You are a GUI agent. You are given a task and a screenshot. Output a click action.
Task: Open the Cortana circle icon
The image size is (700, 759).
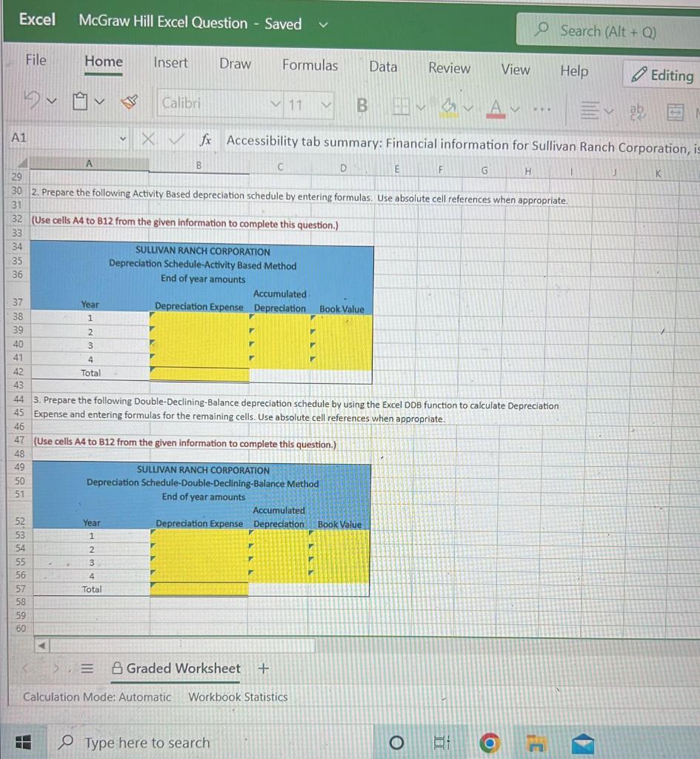(x=396, y=741)
